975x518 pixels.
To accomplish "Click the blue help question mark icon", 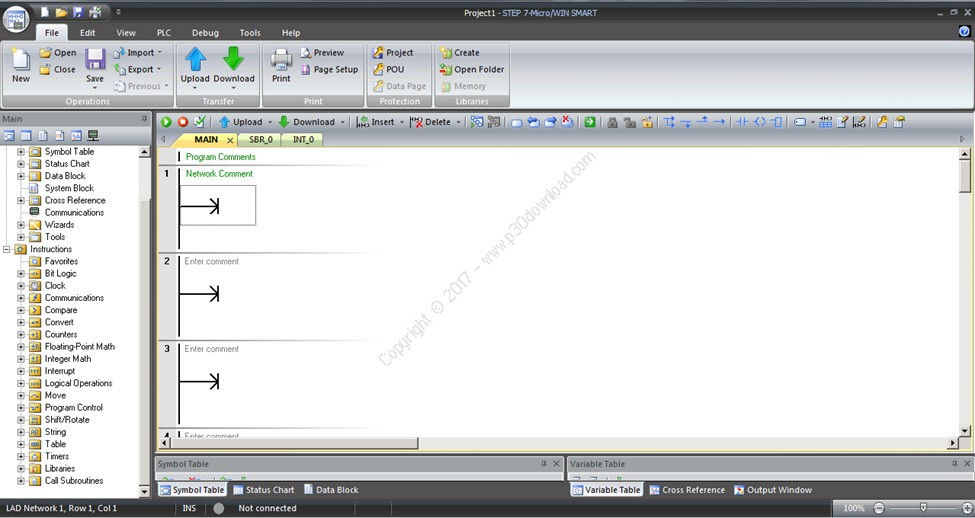I will (964, 31).
